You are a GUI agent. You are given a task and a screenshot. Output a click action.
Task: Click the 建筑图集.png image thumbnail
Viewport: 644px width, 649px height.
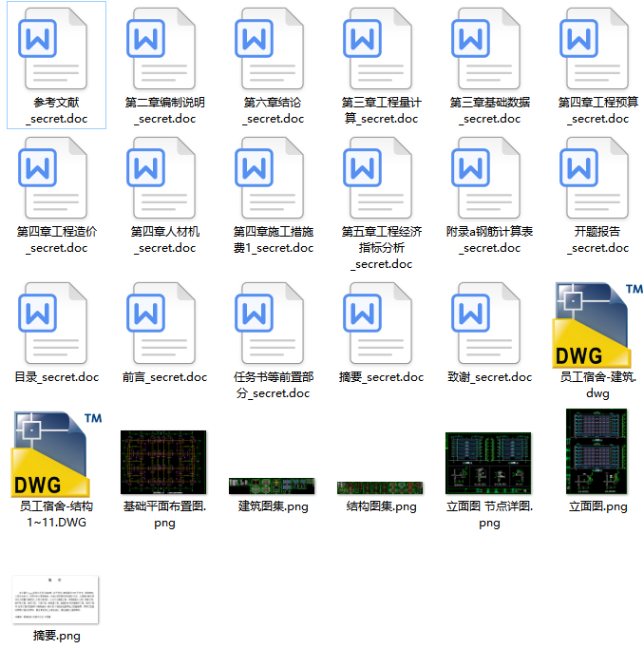(272, 487)
